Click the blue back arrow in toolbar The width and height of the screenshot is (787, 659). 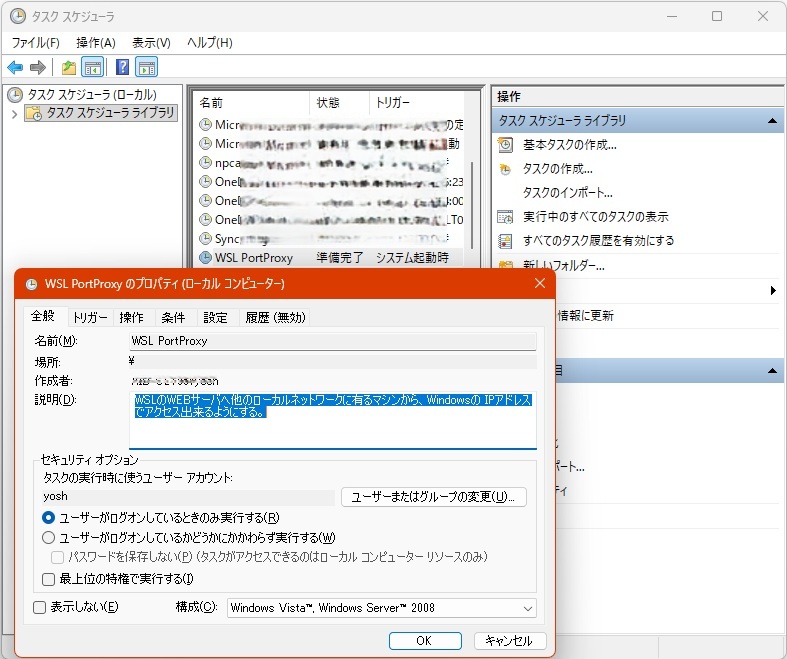(15, 68)
